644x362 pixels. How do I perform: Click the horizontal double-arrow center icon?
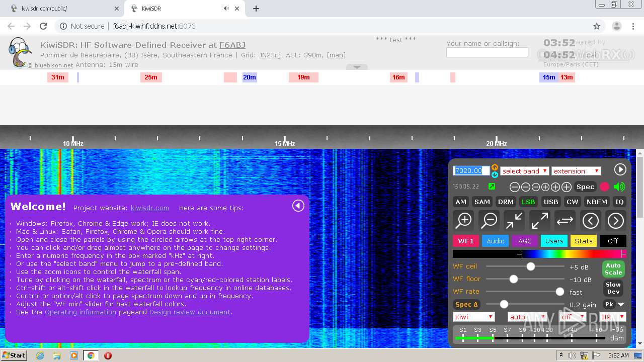(565, 220)
